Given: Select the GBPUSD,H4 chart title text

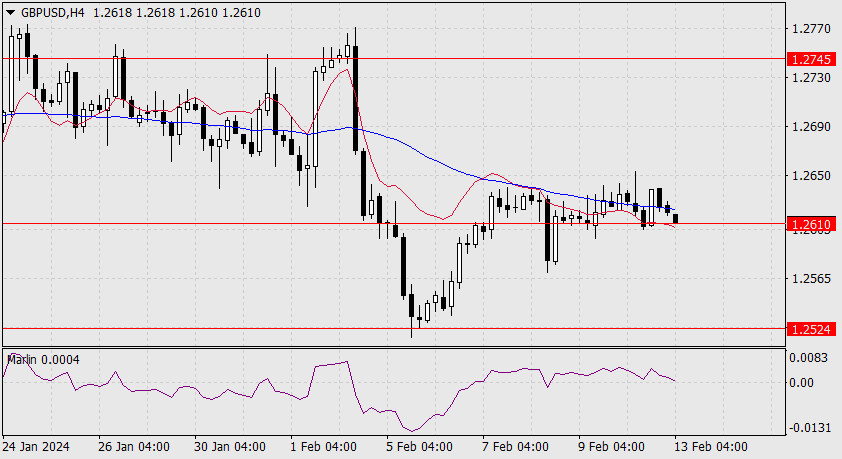Looking at the screenshot, I should click(x=53, y=12).
